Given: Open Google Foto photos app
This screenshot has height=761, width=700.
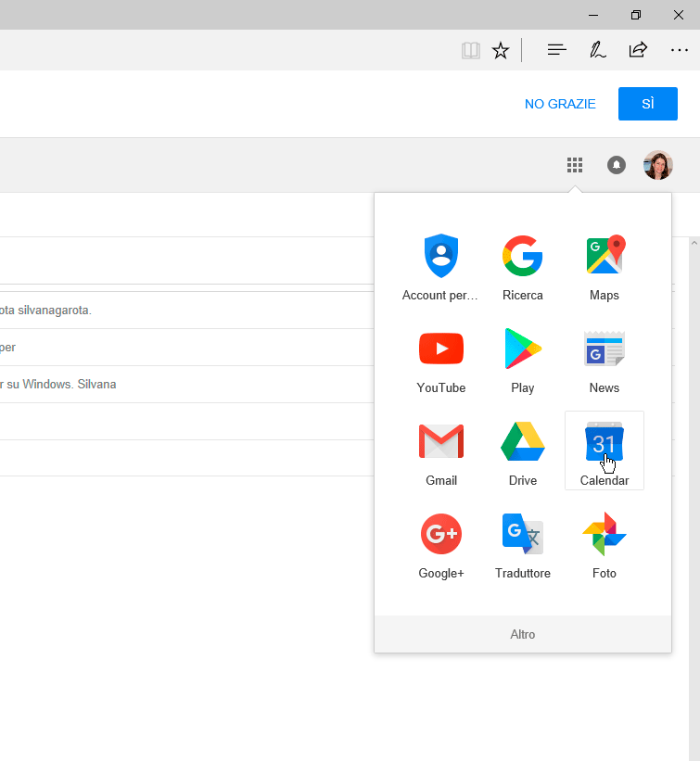Looking at the screenshot, I should click(604, 546).
